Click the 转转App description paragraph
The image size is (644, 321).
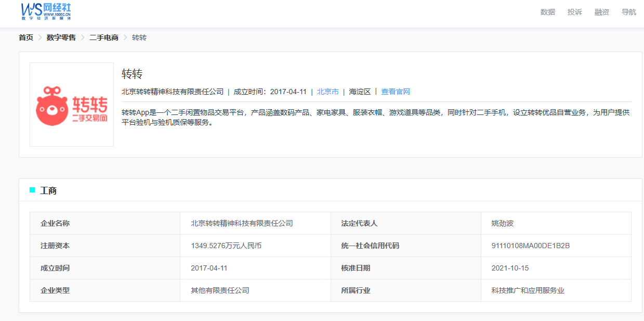(x=376, y=118)
